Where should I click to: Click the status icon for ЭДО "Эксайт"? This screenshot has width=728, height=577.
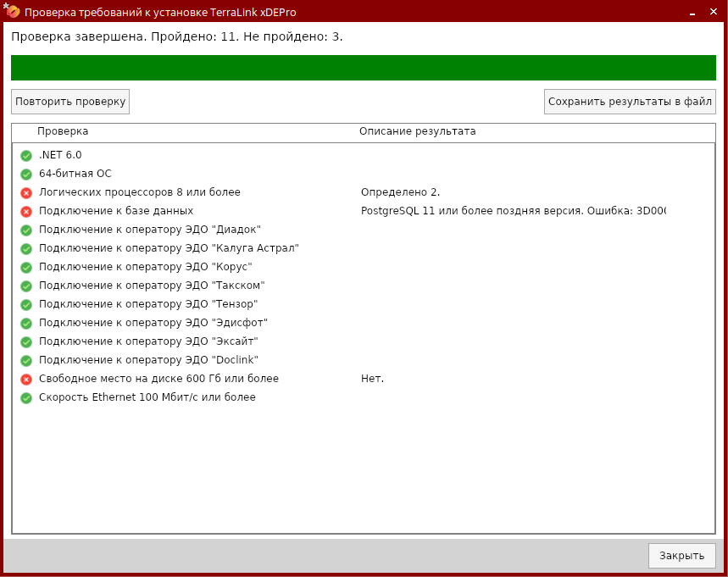pos(26,341)
